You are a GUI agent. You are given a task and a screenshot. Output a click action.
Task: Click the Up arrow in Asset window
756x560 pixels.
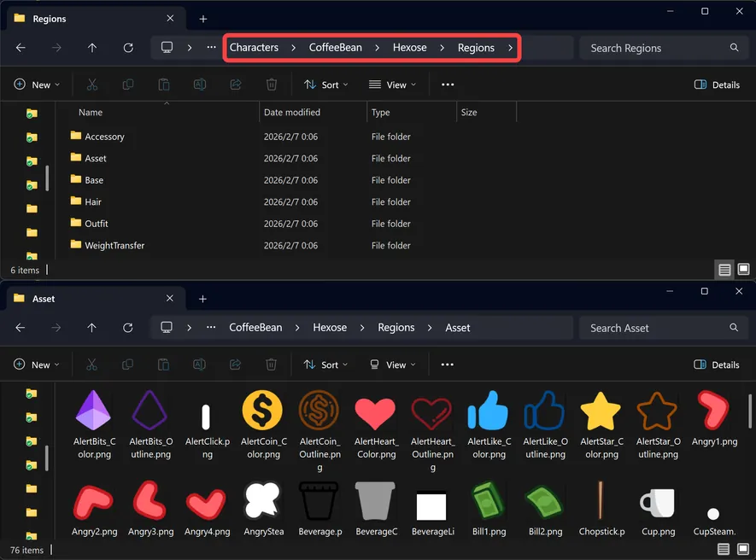(92, 328)
